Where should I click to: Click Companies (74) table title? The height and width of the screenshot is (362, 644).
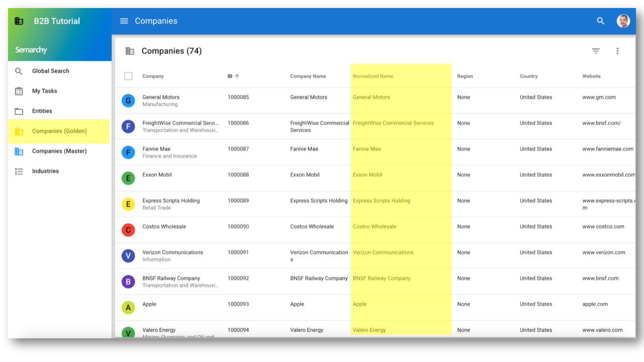coord(172,51)
